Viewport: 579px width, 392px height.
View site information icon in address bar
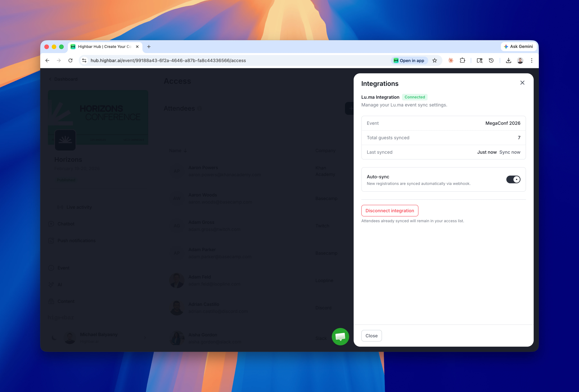pyautogui.click(x=84, y=61)
